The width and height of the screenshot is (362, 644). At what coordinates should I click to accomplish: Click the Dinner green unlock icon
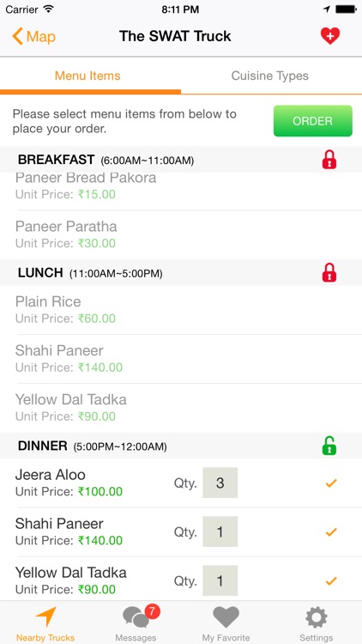[x=329, y=446]
